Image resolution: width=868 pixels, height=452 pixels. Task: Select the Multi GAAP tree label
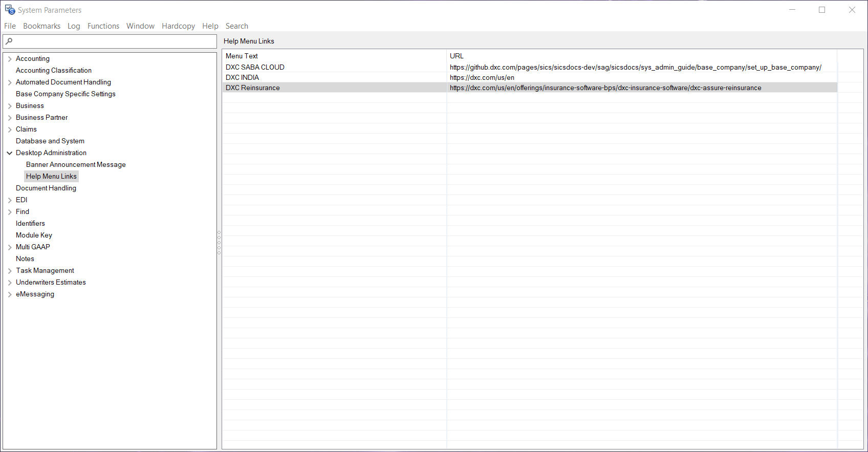click(x=33, y=247)
